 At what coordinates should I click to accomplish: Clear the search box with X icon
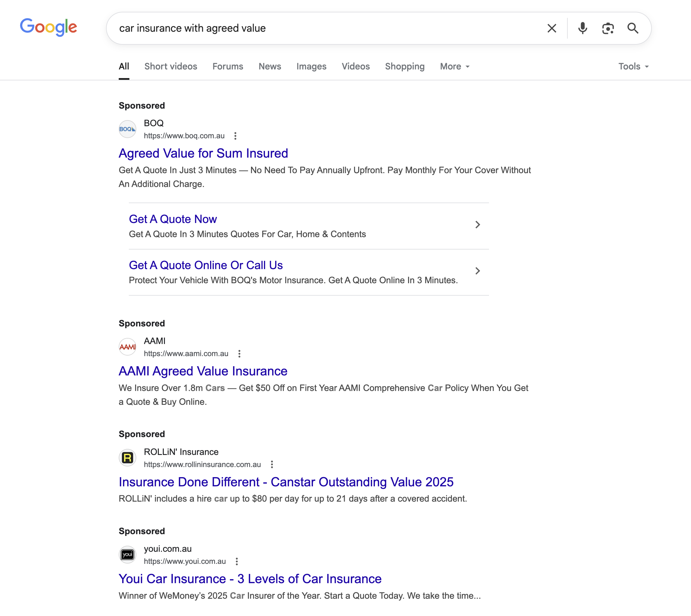552,29
